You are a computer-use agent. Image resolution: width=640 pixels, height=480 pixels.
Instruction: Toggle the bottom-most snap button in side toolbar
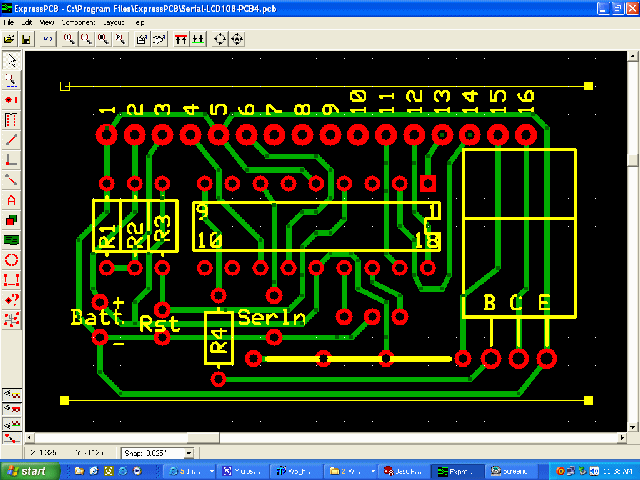click(12, 439)
